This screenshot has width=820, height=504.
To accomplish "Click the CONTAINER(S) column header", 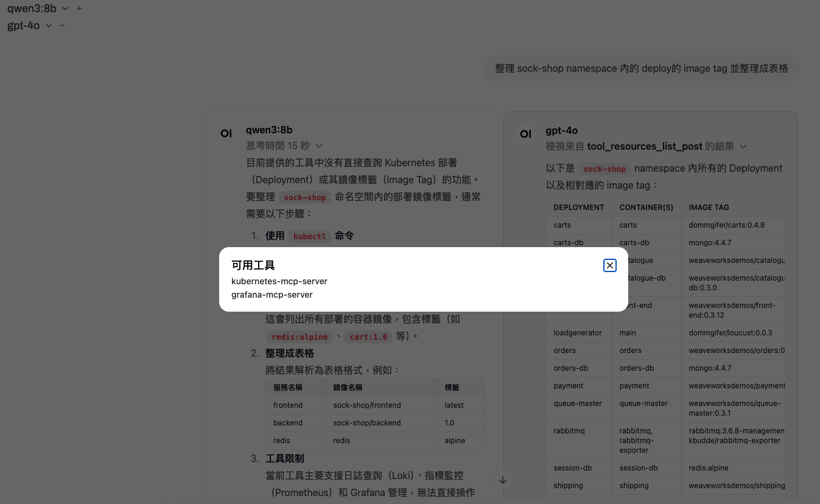I will (646, 208).
